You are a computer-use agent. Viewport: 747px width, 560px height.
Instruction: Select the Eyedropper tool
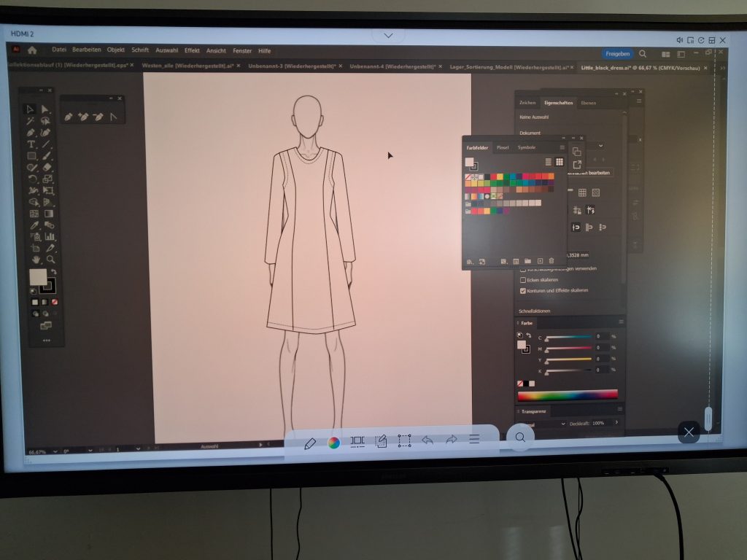(x=34, y=226)
